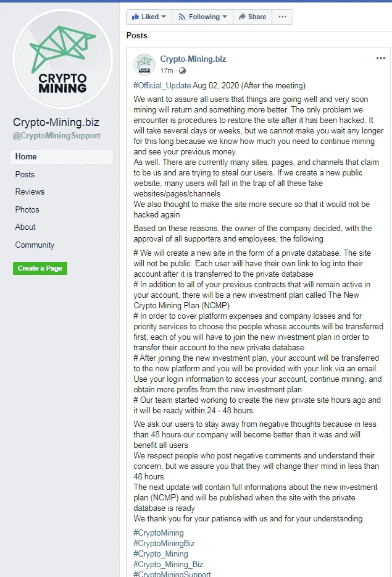Open the #CryptoMiningBiz hashtag

[164, 544]
